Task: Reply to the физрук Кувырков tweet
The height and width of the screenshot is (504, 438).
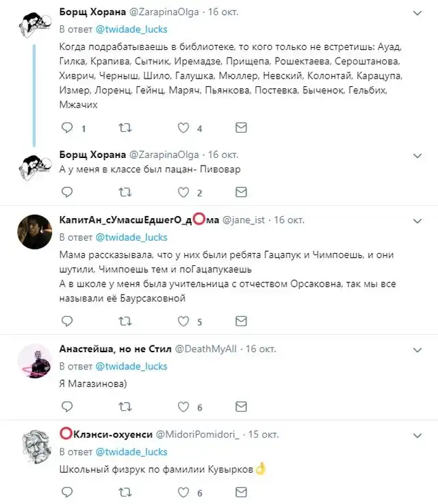Action: point(66,492)
